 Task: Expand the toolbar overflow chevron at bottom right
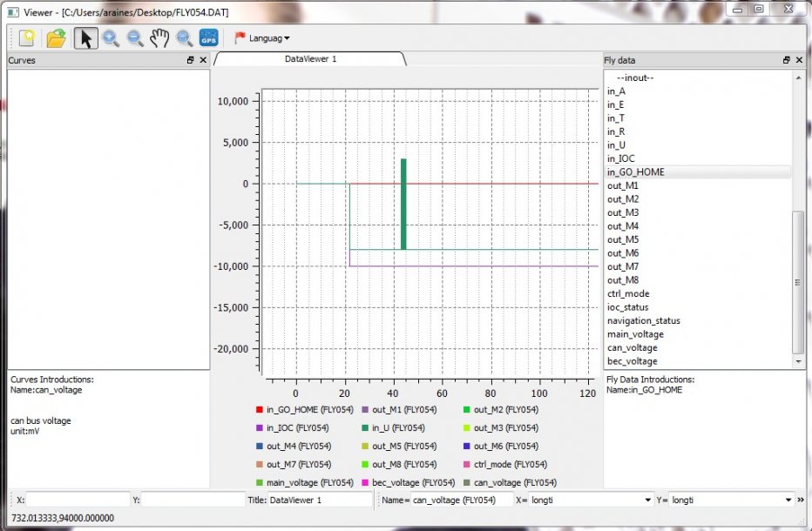click(x=801, y=500)
